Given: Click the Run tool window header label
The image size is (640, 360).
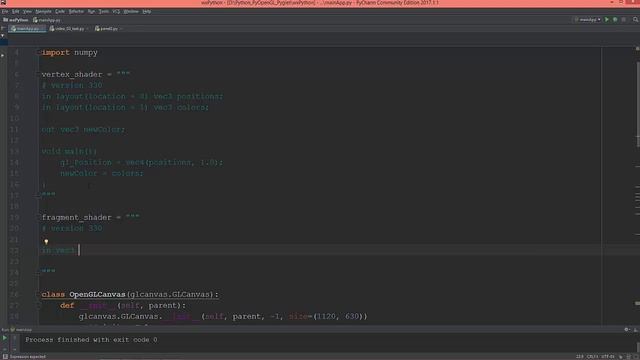Looking at the screenshot, I should coord(16,330).
